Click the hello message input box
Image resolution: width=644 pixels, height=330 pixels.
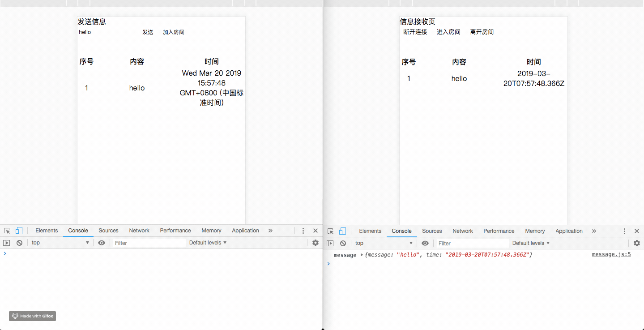[x=107, y=32]
